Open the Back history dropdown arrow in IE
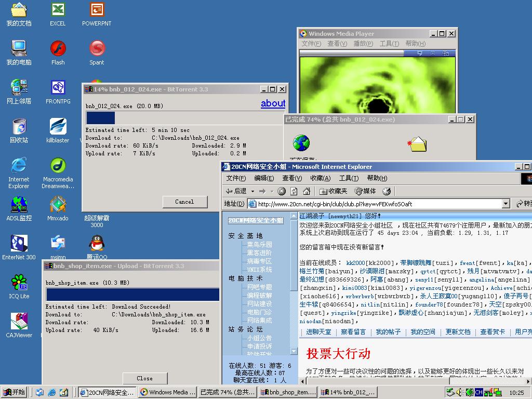Image resolution: width=532 pixels, height=399 pixels. [x=252, y=192]
